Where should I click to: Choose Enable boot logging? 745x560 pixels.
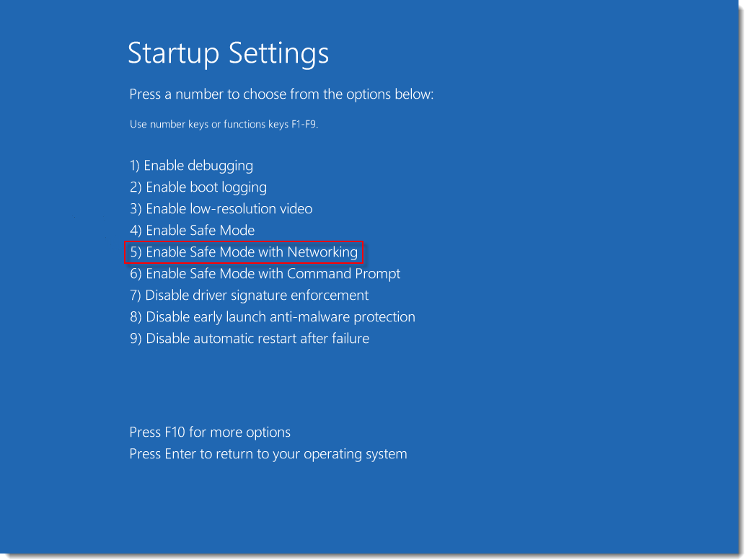click(198, 187)
